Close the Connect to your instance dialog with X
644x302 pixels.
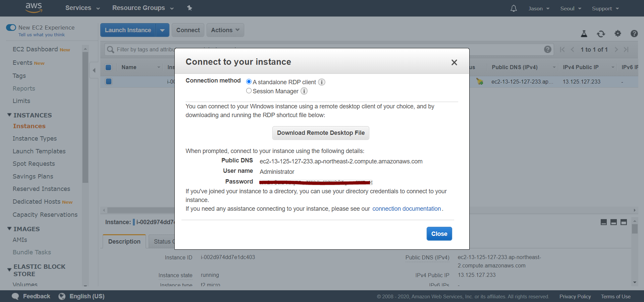(454, 62)
